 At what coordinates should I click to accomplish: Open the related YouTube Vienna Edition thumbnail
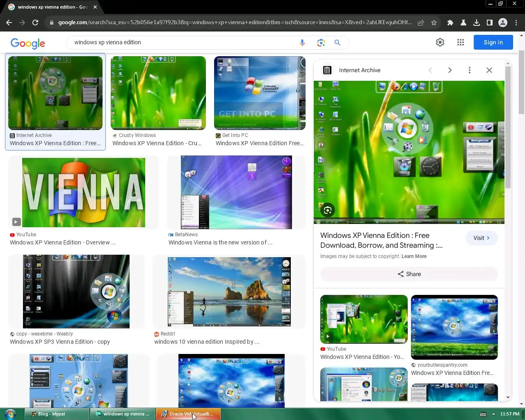click(x=364, y=319)
